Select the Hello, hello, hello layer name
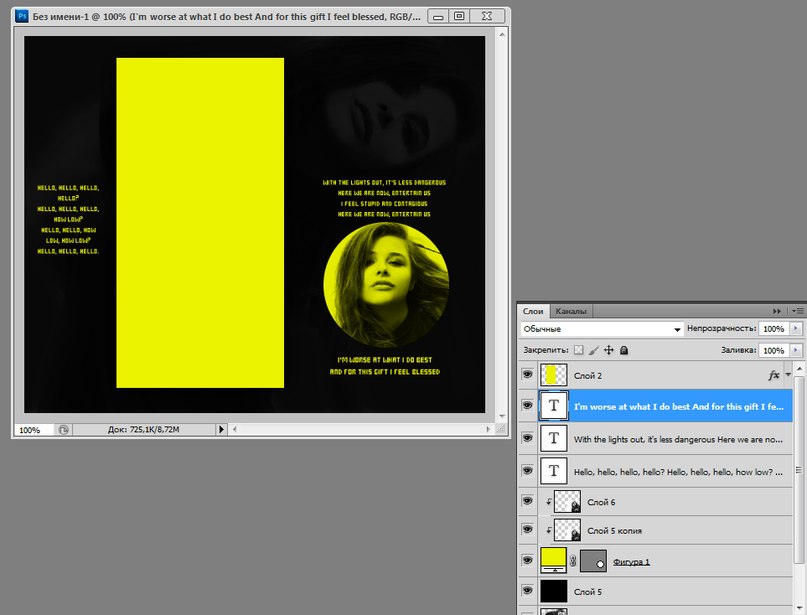 pos(678,471)
